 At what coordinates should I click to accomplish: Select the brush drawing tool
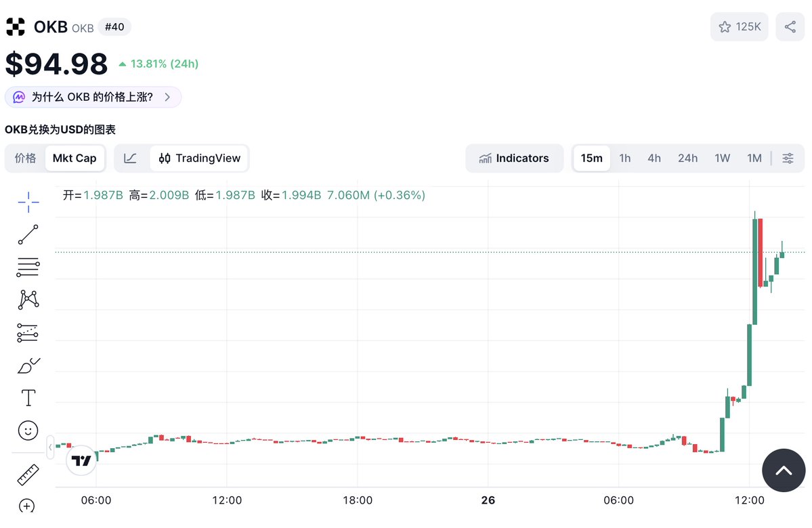(x=28, y=366)
